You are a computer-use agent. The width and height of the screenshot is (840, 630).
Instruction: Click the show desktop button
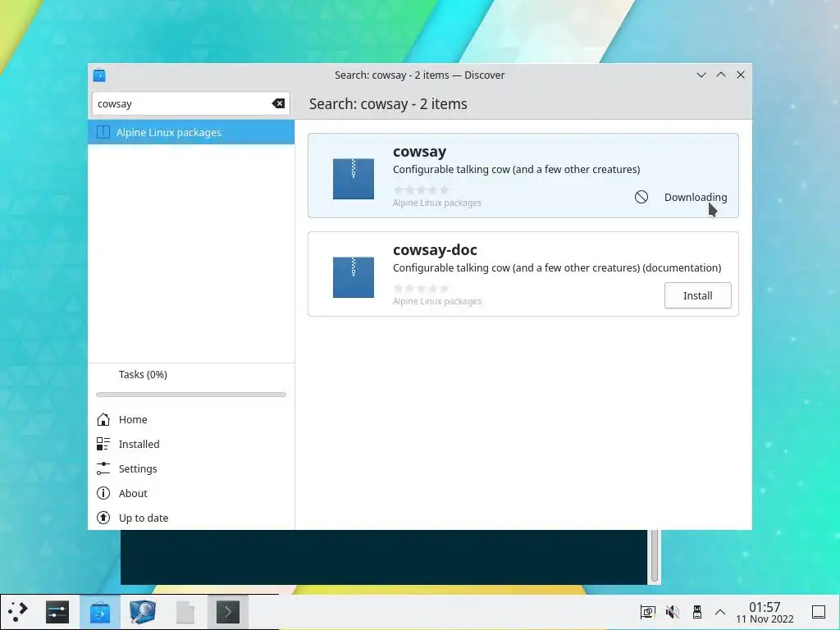click(x=819, y=612)
